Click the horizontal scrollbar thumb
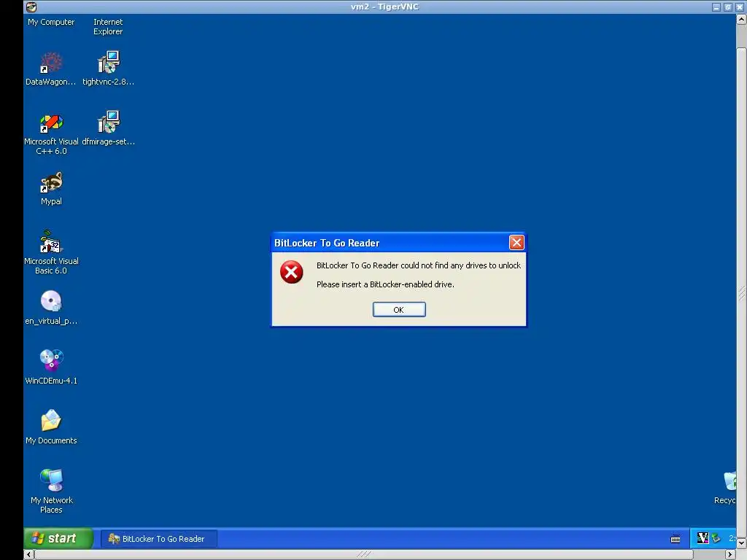 (x=364, y=554)
